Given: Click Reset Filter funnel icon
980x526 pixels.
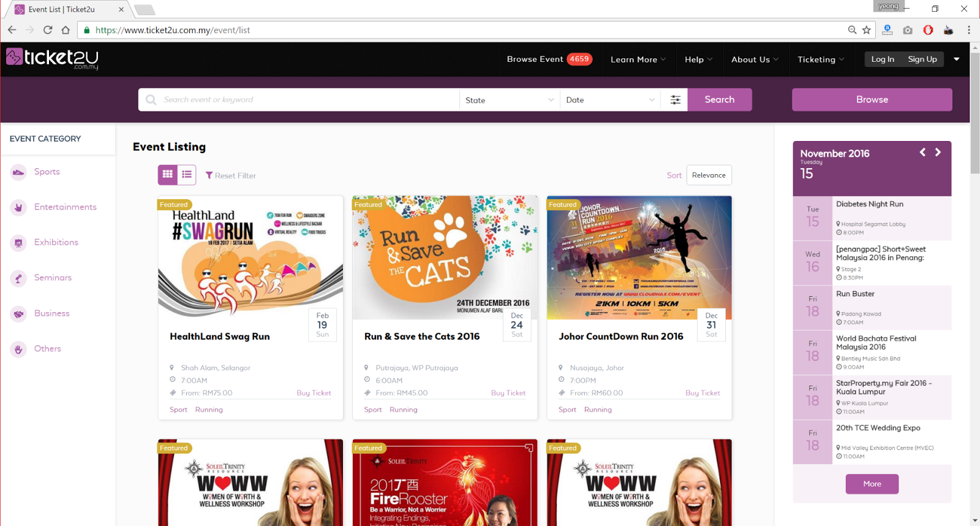Looking at the screenshot, I should click(x=209, y=175).
